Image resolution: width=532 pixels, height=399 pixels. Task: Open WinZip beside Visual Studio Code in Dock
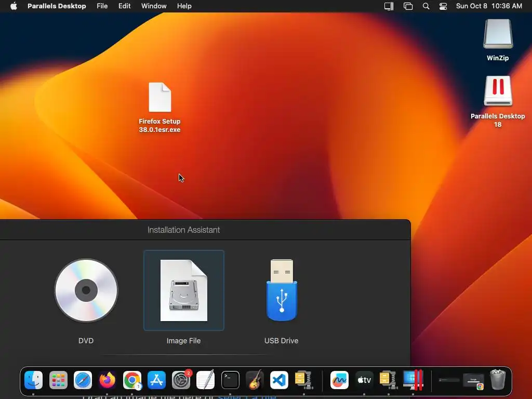(x=303, y=380)
